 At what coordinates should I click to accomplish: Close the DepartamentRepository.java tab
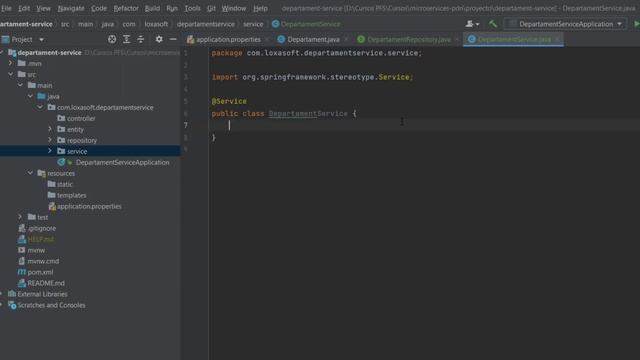(x=457, y=40)
